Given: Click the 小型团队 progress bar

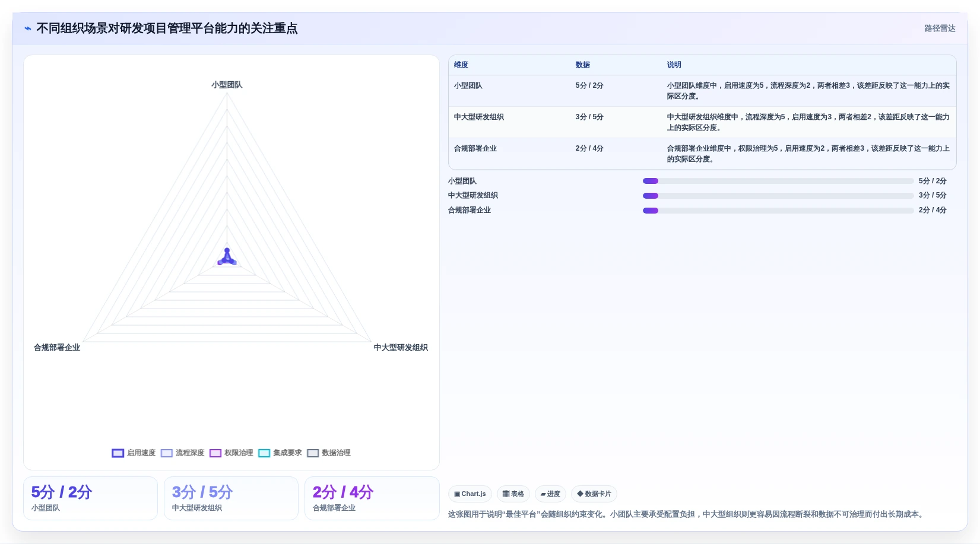Looking at the screenshot, I should pyautogui.click(x=778, y=181).
